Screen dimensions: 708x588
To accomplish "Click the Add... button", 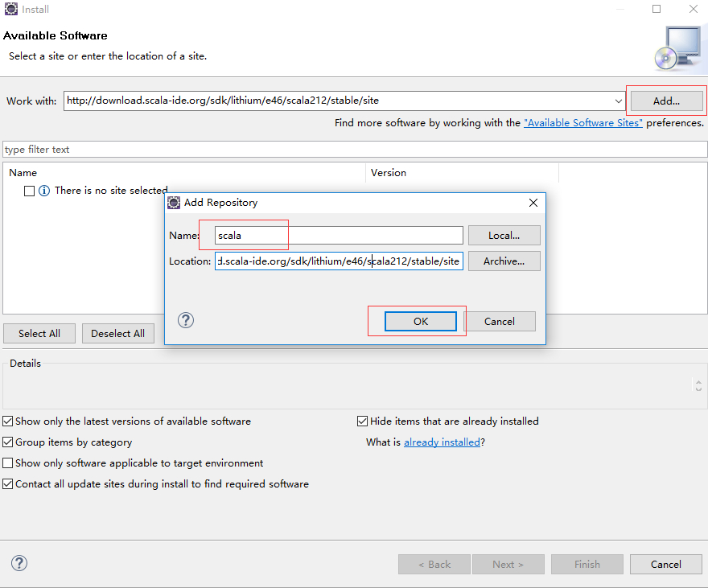I will (x=666, y=101).
